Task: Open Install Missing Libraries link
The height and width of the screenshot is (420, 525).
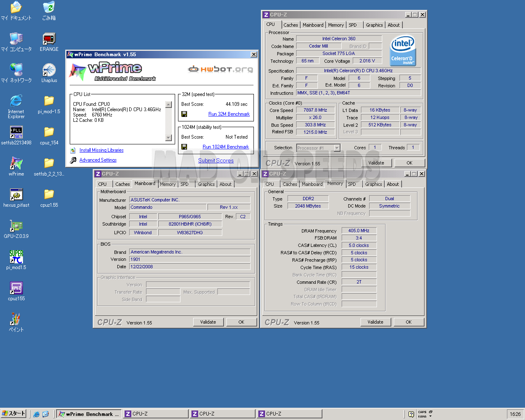Action: [x=101, y=151]
